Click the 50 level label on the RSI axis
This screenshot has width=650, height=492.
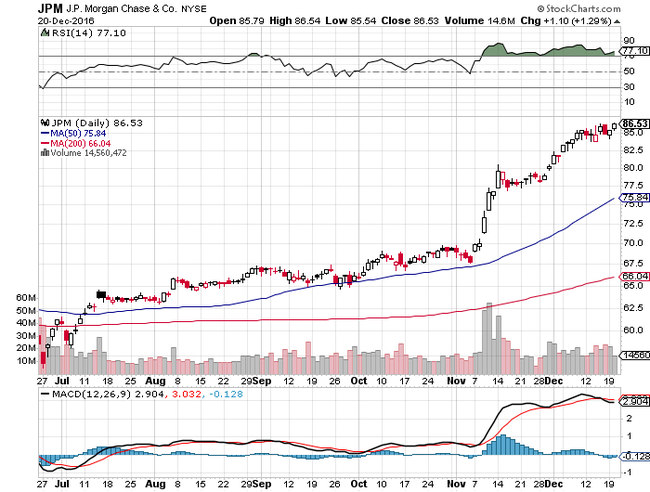629,71
